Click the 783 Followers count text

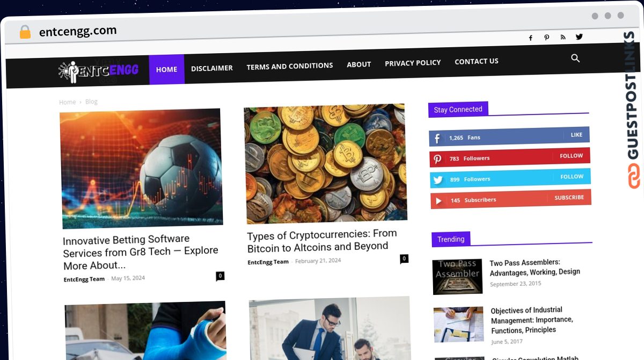(x=470, y=159)
